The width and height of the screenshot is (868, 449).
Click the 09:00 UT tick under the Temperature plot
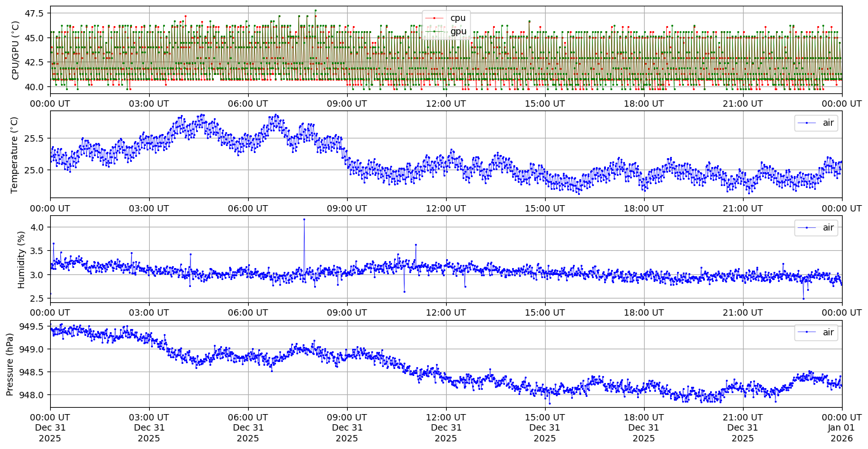[x=346, y=208]
